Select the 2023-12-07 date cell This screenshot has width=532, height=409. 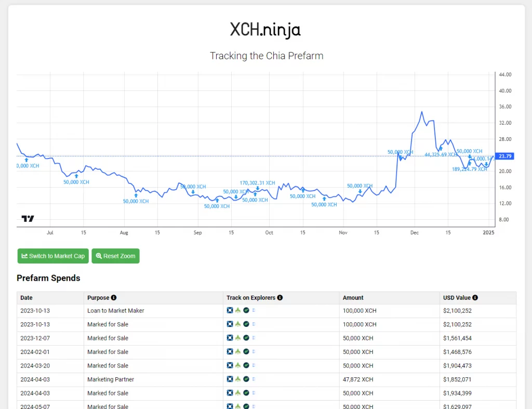[50, 338]
